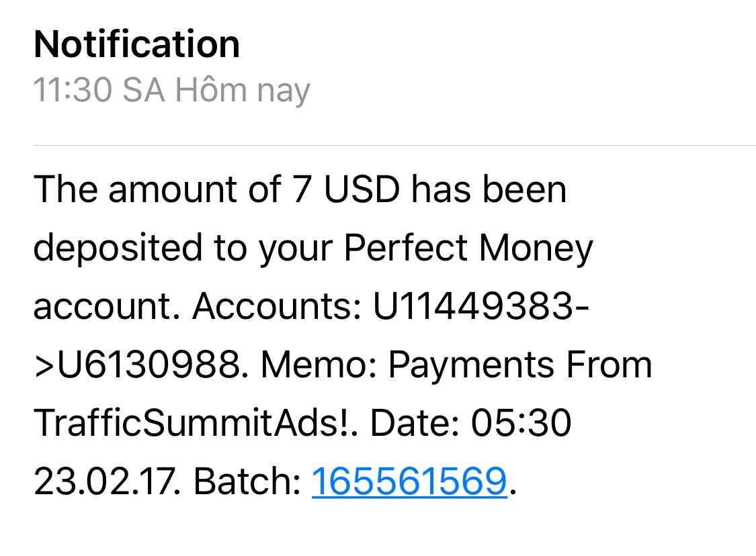The image size is (756, 556).
Task: Tap the "Perfect Money" text
Action: (468, 248)
